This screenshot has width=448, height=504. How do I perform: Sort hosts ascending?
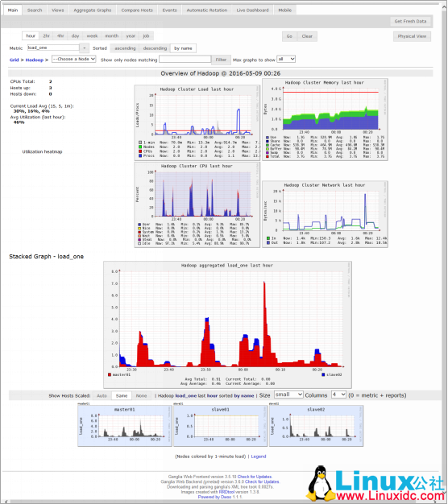pos(125,48)
